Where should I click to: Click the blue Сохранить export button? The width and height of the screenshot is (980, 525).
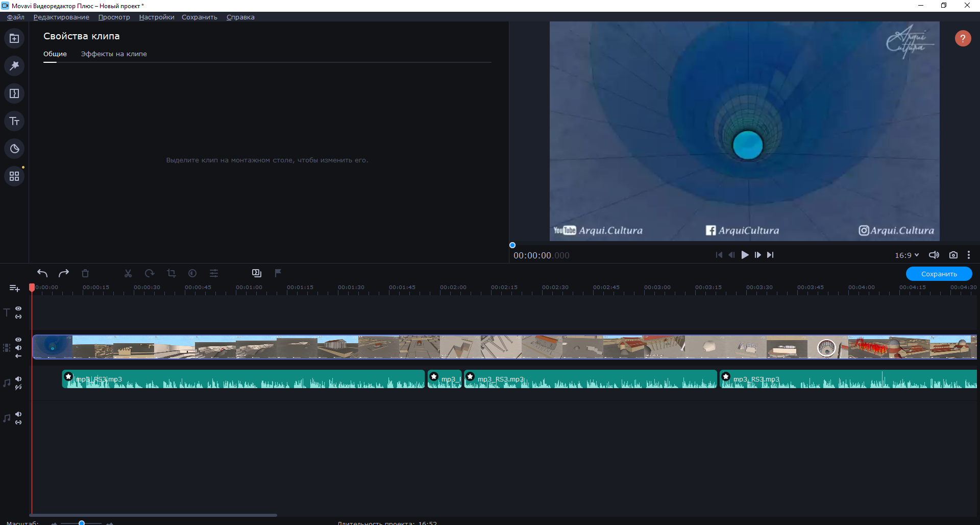[x=939, y=274]
